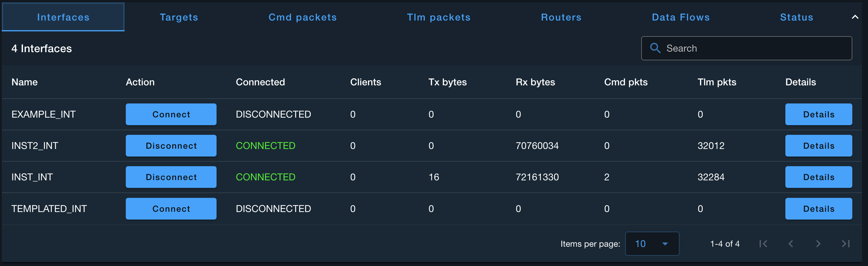Click the search magnifier icon
The height and width of the screenshot is (266, 868).
click(x=655, y=48)
